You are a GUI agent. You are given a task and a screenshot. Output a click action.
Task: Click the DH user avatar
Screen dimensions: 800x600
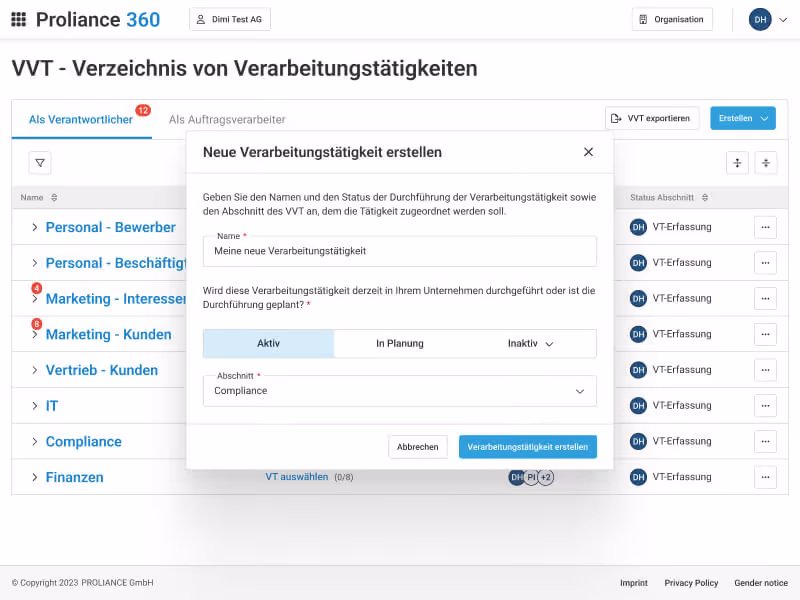click(760, 19)
